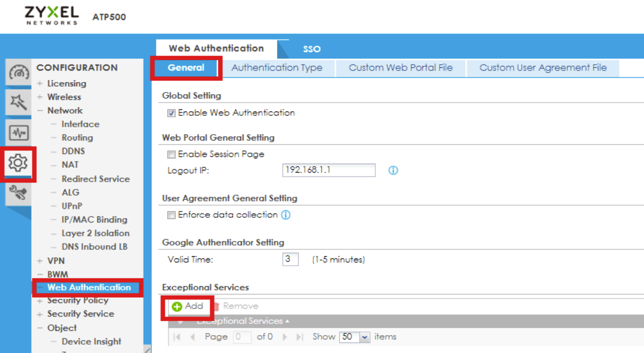This screenshot has height=353, width=644.
Task: Open DDNS under Network
Action: (73, 152)
